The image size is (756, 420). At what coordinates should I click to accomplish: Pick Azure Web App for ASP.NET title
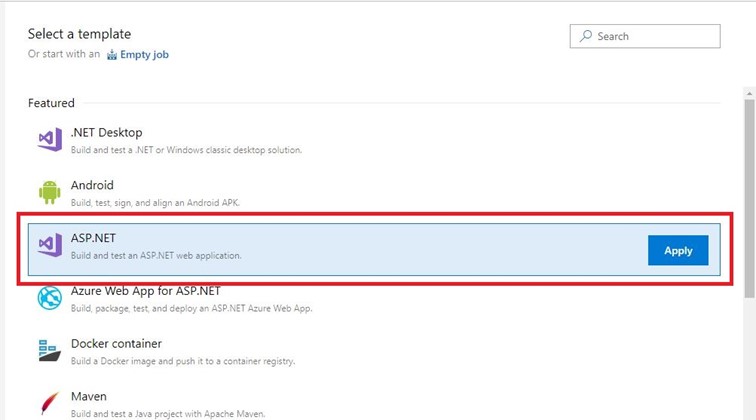point(146,291)
